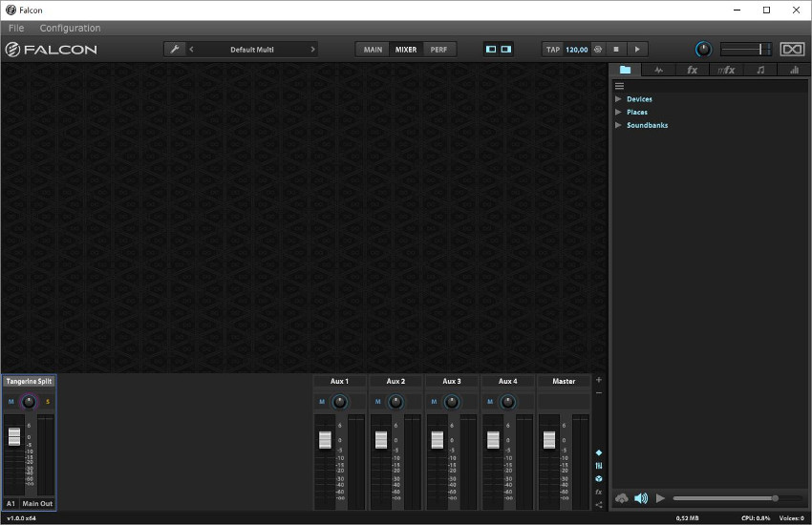Click the Tangerine Split volume fader

tap(14, 436)
